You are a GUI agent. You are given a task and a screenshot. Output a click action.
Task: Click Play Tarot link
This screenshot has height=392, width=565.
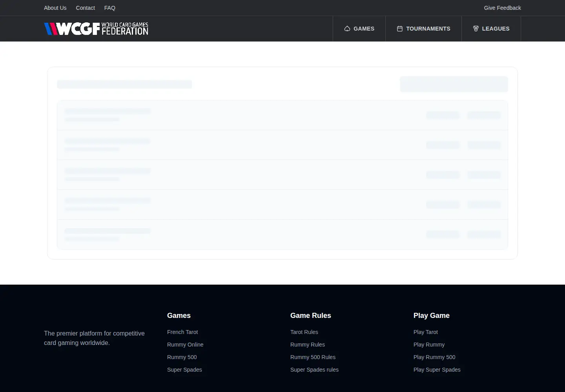tap(426, 332)
